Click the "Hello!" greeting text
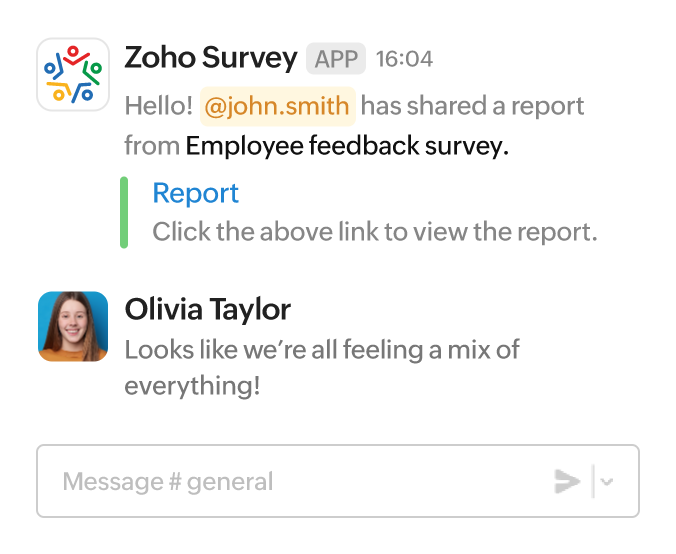Image resolution: width=676 pixels, height=554 pixels. point(158,106)
